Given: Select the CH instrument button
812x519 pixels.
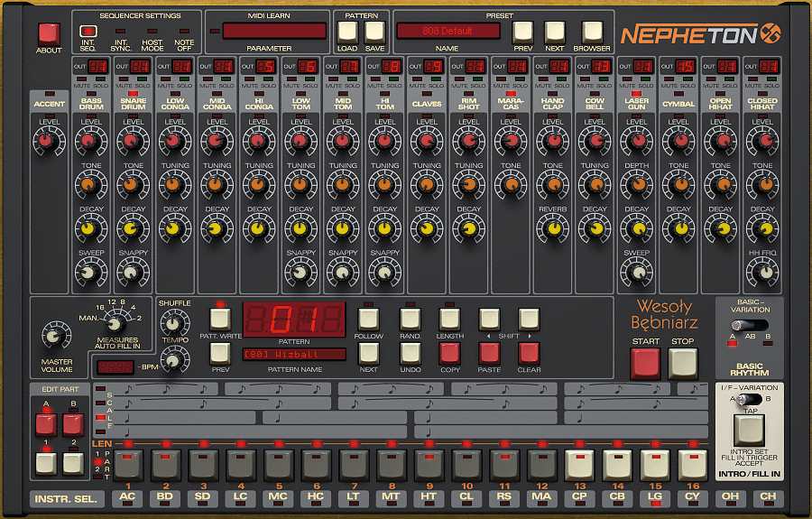Looking at the screenshot, I should (768, 497).
